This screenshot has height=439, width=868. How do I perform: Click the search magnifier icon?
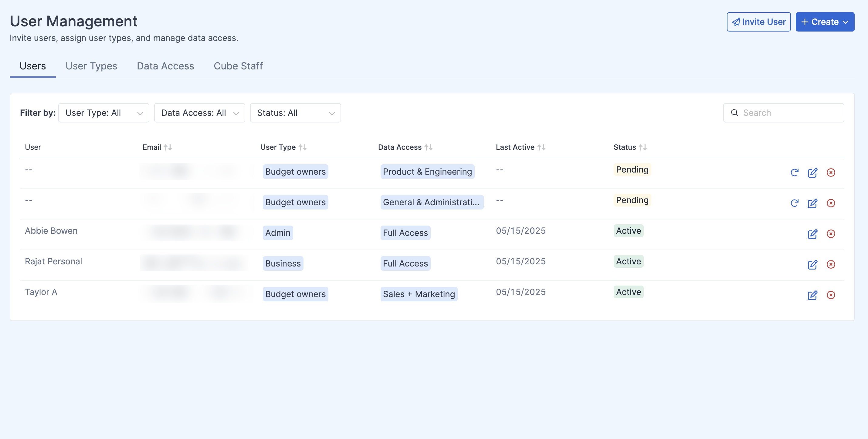734,113
